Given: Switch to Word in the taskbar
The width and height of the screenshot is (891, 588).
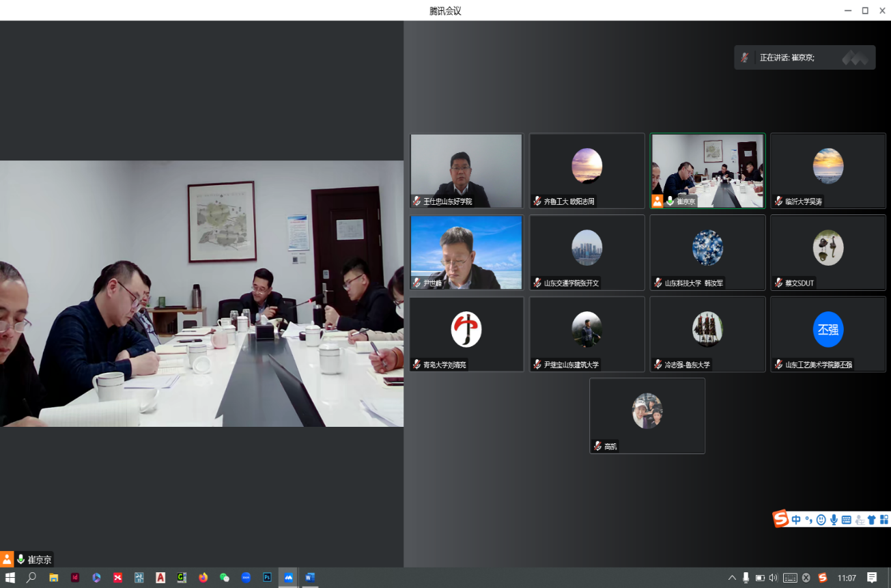Looking at the screenshot, I should tap(310, 578).
